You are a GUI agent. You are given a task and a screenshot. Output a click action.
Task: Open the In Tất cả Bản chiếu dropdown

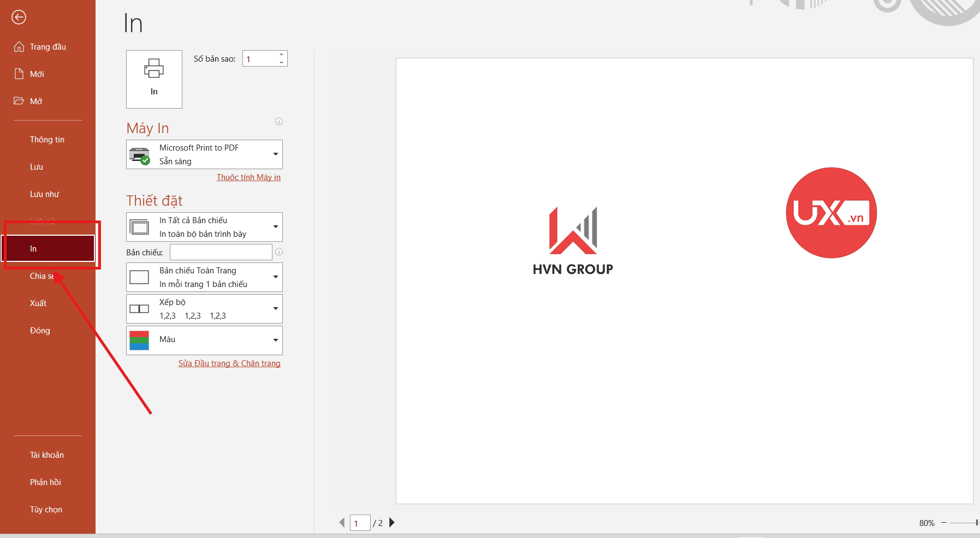coord(275,227)
